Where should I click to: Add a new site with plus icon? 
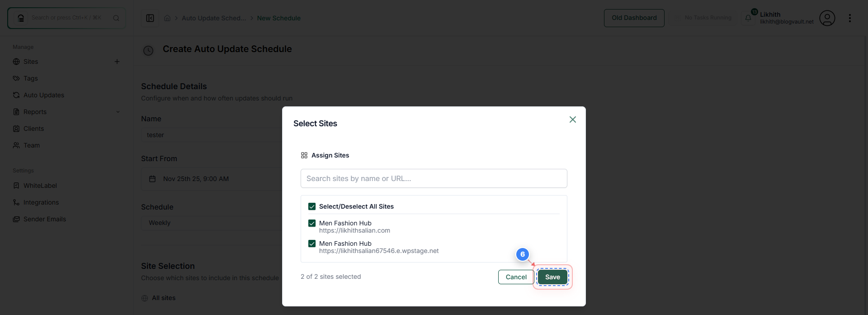(117, 62)
